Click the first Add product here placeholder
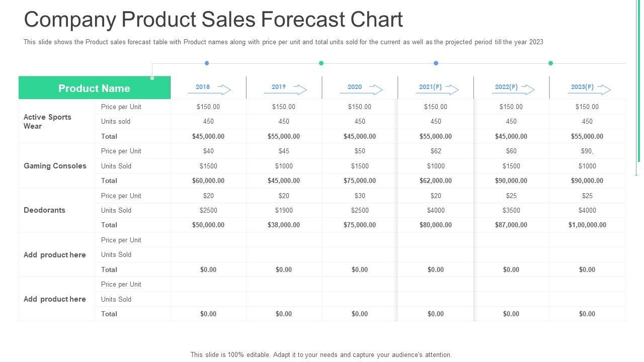Image resolution: width=644 pixels, height=362 pixels. 54,255
